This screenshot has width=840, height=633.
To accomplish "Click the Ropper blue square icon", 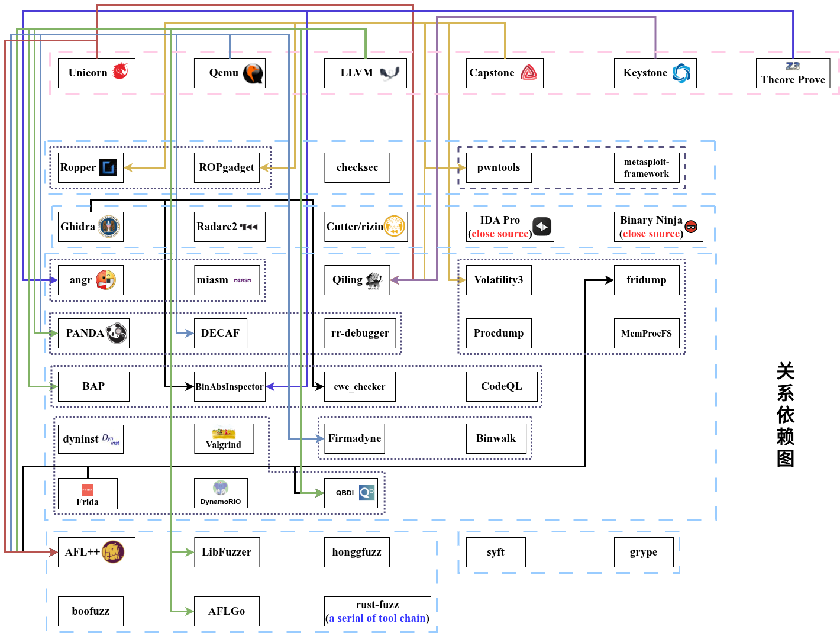I will point(108,168).
